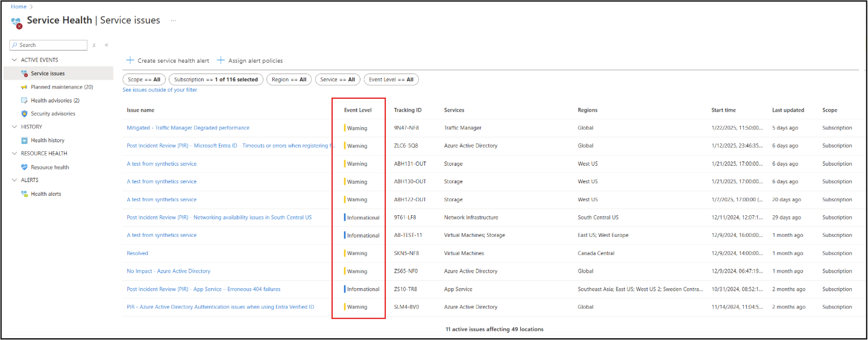Open the Region filter pill
The height and width of the screenshot is (340, 868).
click(x=288, y=80)
